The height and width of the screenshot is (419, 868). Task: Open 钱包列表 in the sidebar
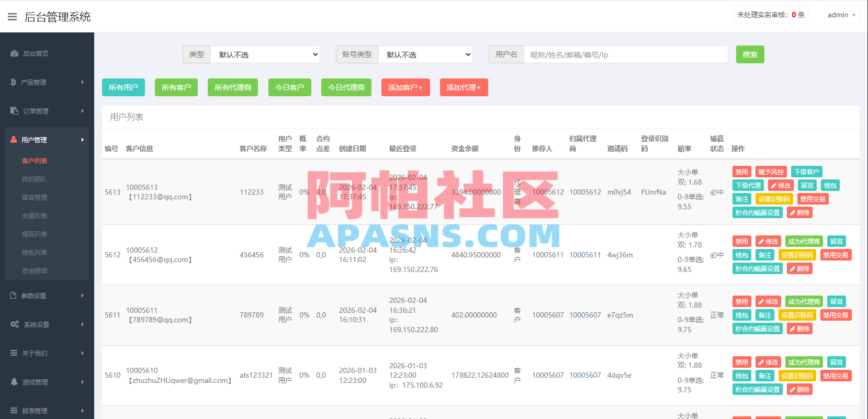coord(35,253)
